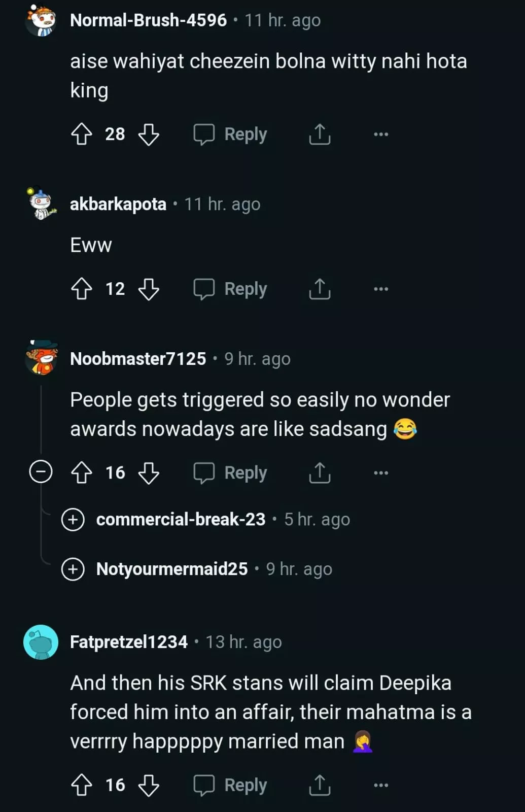The height and width of the screenshot is (812, 525).
Task: Collapse Noobmaster7125's comment thread
Action: click(x=41, y=472)
